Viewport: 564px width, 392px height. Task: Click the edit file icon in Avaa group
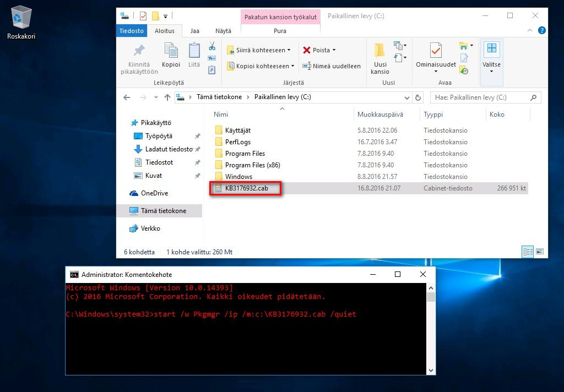click(464, 58)
